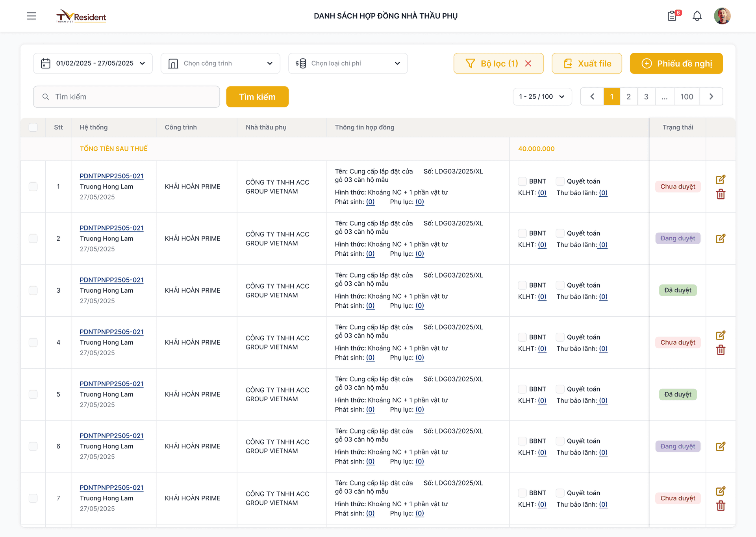Click the edit icon for row 2

click(721, 238)
